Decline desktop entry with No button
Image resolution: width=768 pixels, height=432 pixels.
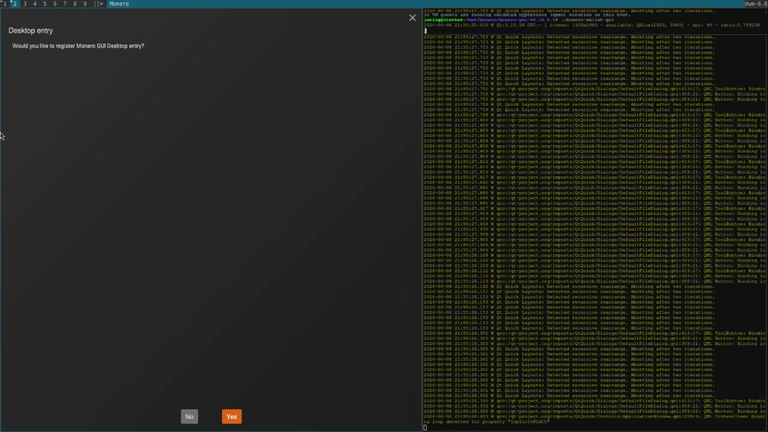click(x=190, y=416)
